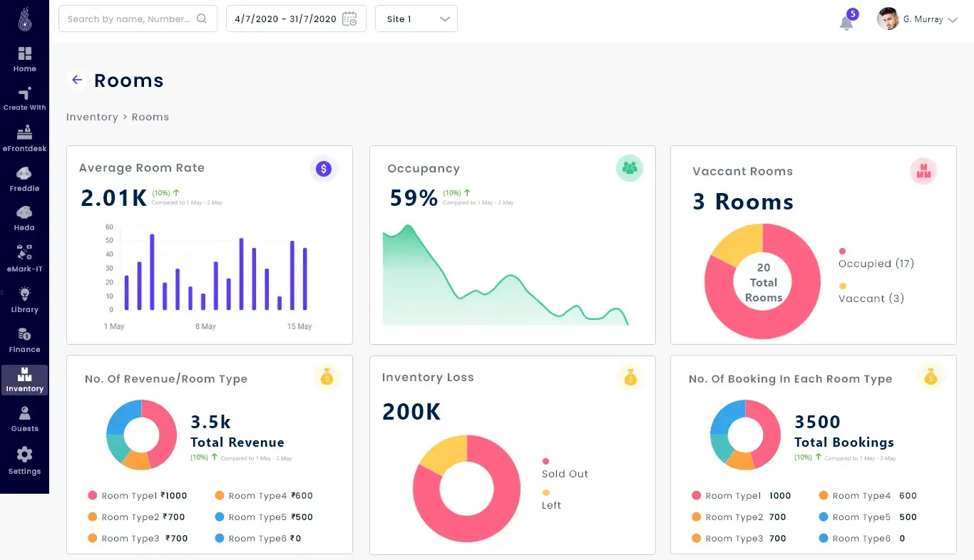Open Create With in the sidebar
Image resolution: width=974 pixels, height=560 pixels.
24,99
